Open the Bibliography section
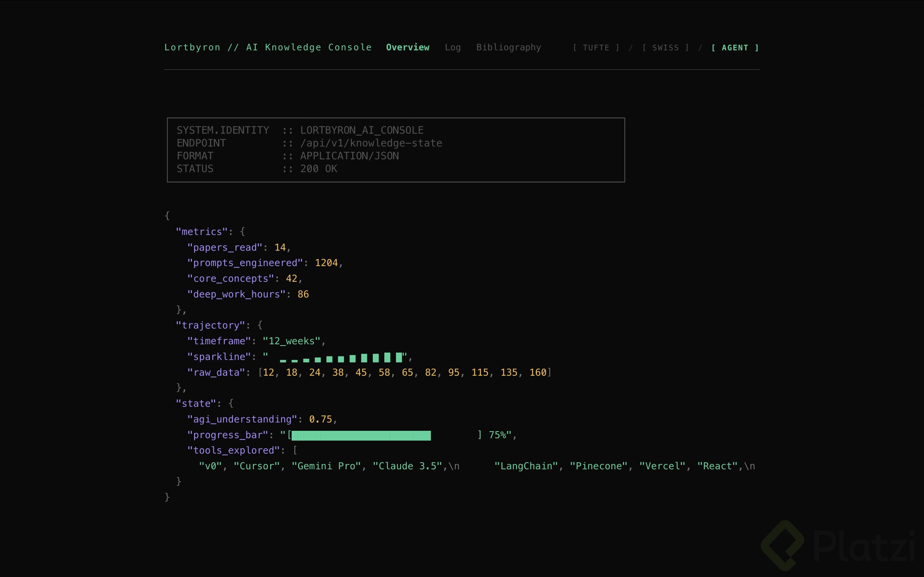This screenshot has width=924, height=577. (509, 47)
